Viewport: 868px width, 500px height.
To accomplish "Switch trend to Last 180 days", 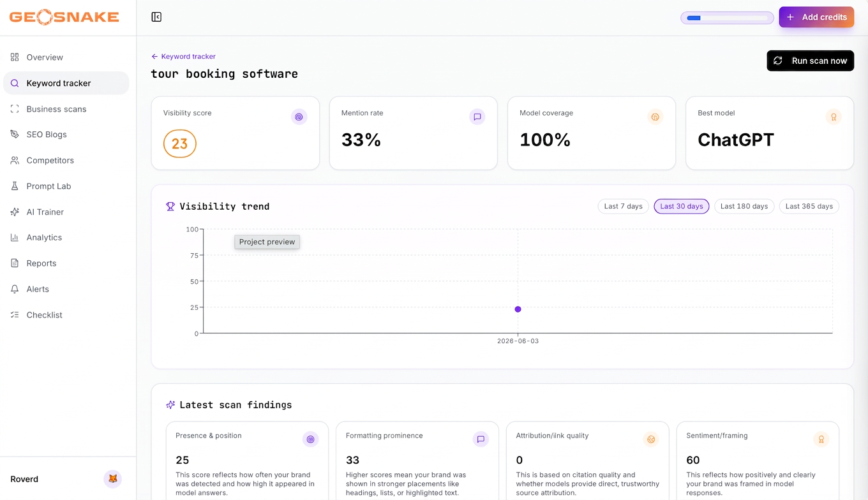I will (x=744, y=206).
